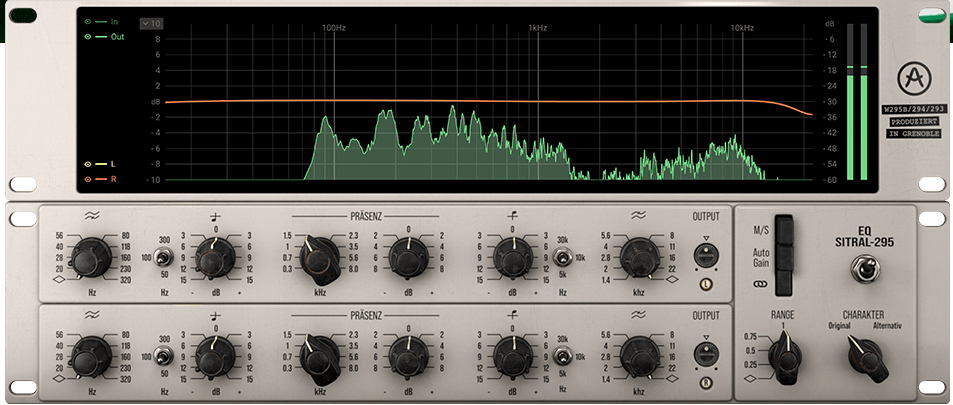Viewport: 953px width, 405px height.
Task: Toggle the Out spectrum eye icon
Action: (88, 37)
